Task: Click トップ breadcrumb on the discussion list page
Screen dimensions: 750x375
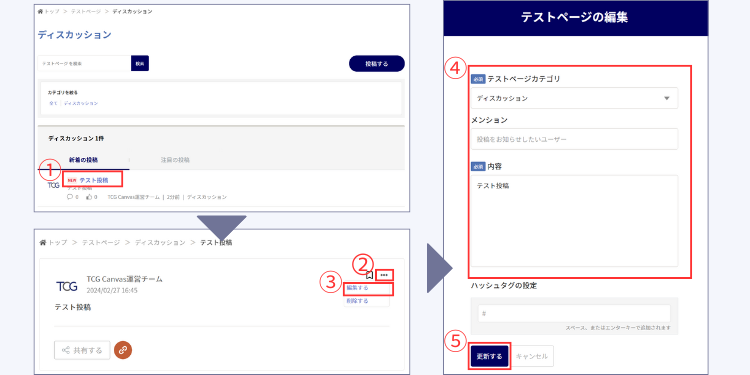Action: (x=51, y=11)
